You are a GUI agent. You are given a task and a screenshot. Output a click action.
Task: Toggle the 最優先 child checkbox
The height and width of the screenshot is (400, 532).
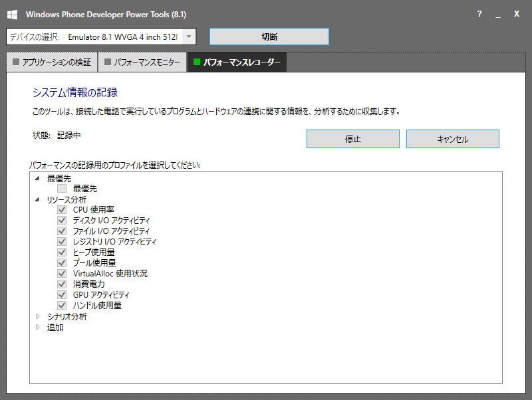pos(62,189)
